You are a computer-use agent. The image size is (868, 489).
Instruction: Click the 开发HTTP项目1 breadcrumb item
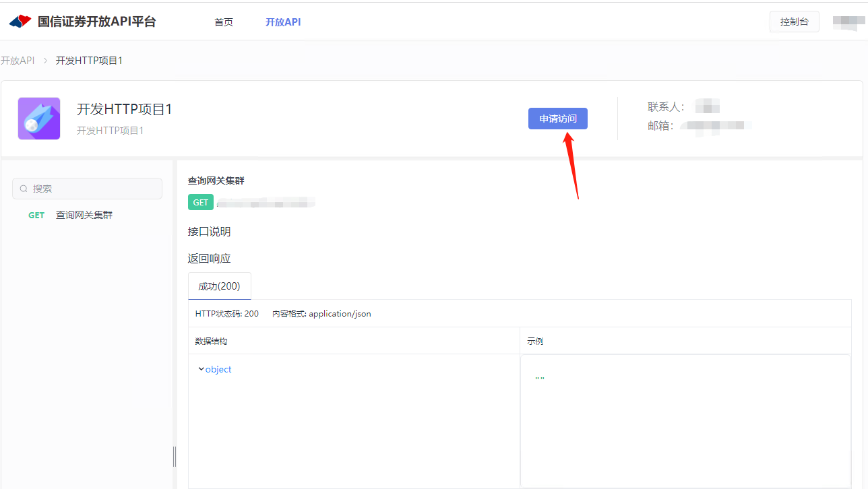point(89,61)
